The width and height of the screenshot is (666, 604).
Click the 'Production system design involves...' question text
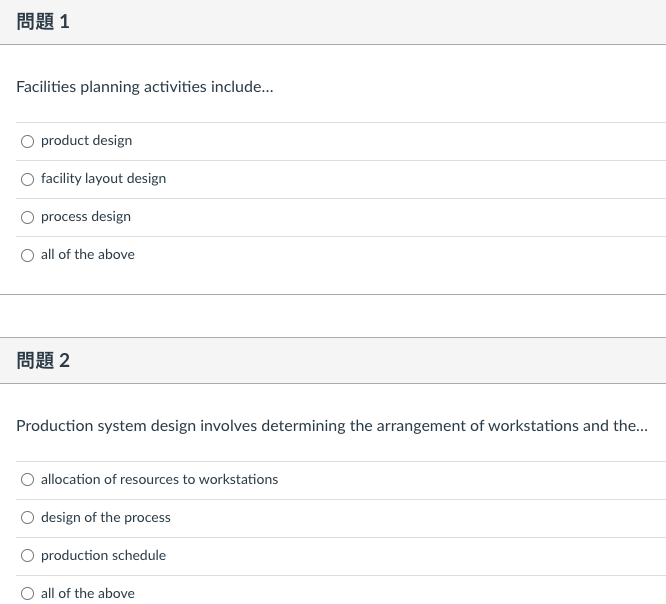point(332,426)
